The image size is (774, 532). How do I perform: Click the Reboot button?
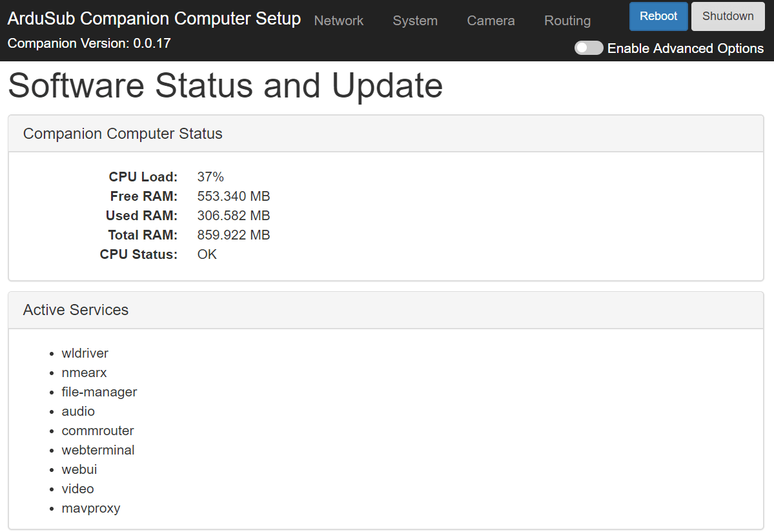pos(658,16)
